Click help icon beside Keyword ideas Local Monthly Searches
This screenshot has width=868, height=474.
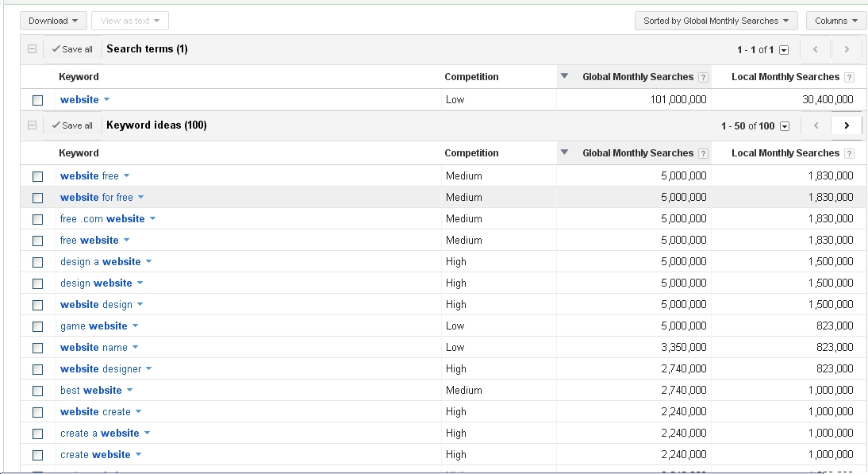click(x=850, y=154)
